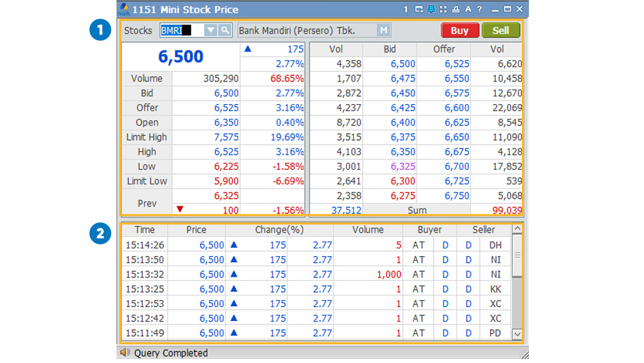644x363 pixels.
Task: Open the font size 'A' icon
Action: (467, 10)
